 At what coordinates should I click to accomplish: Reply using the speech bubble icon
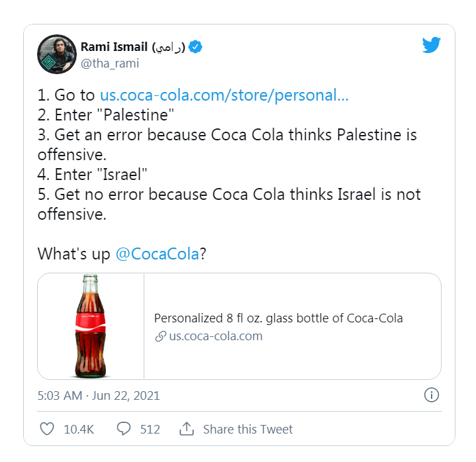pos(124,429)
